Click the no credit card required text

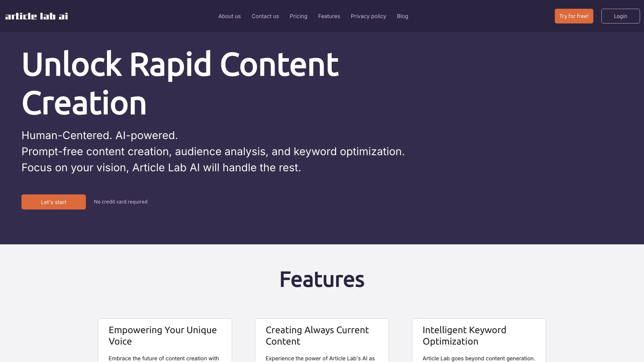pyautogui.click(x=121, y=201)
